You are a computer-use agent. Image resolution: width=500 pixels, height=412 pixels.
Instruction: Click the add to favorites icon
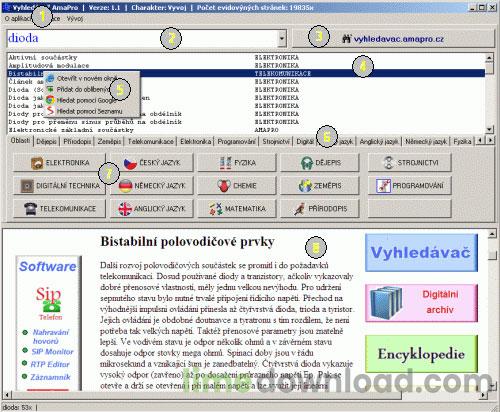(50, 89)
